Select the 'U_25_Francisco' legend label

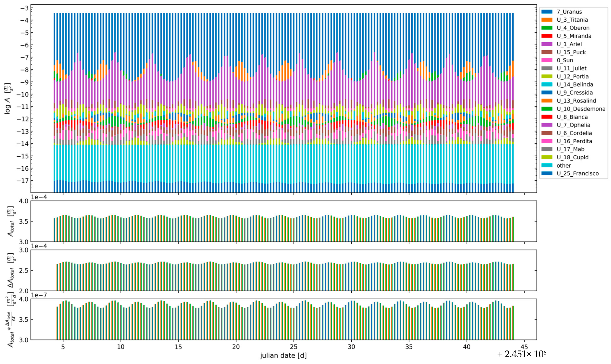coord(578,174)
